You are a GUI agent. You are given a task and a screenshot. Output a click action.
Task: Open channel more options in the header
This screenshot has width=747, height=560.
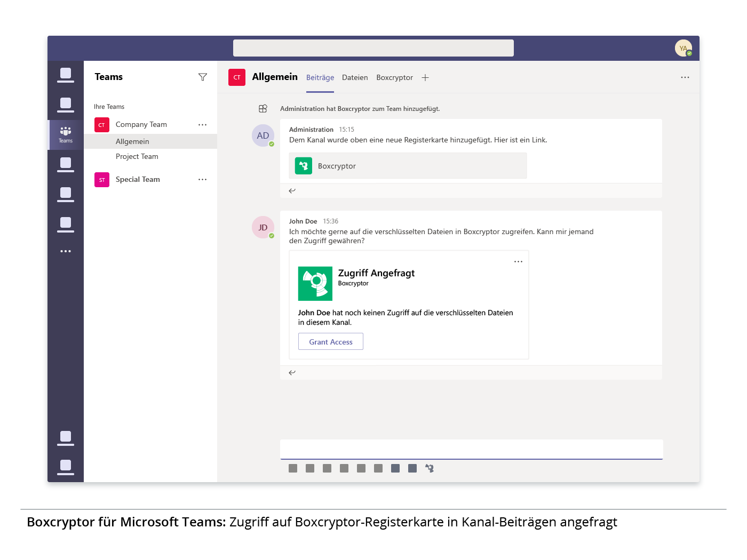[685, 77]
